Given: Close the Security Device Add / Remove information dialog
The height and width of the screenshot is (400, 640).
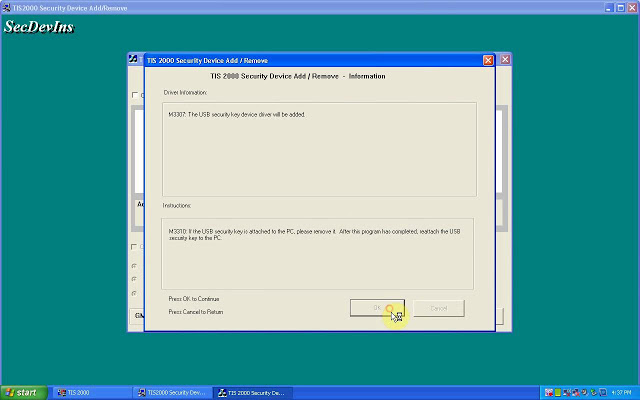Looking at the screenshot, I should (x=488, y=60).
